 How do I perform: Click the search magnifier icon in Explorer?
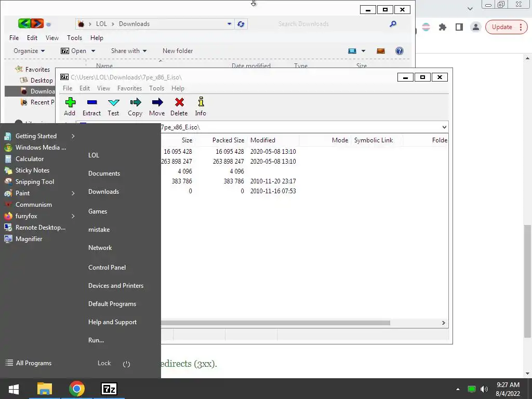click(x=393, y=24)
